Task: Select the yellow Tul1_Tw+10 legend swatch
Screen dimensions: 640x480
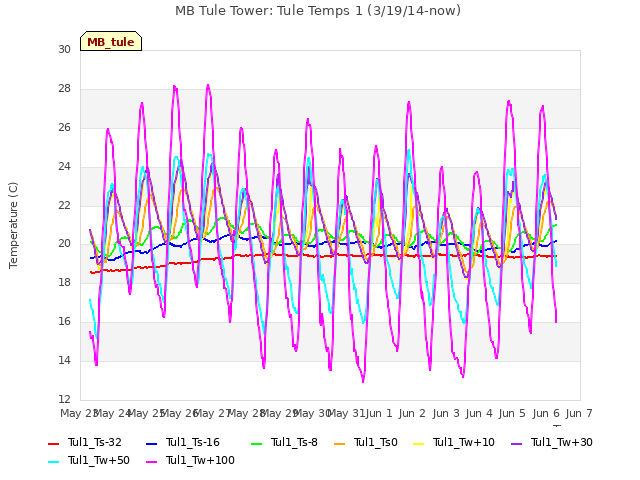Action: tap(419, 443)
